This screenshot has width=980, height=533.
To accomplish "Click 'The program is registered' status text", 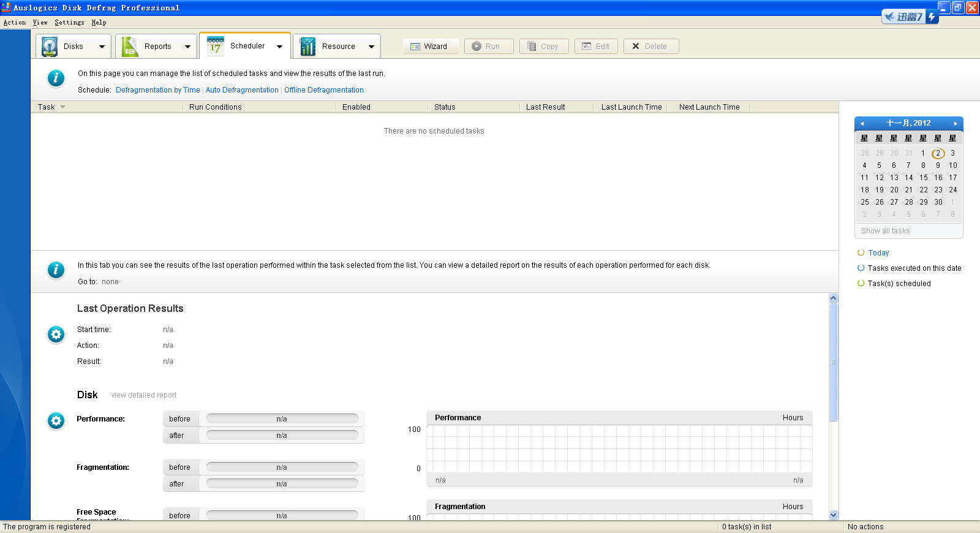I will [x=47, y=527].
